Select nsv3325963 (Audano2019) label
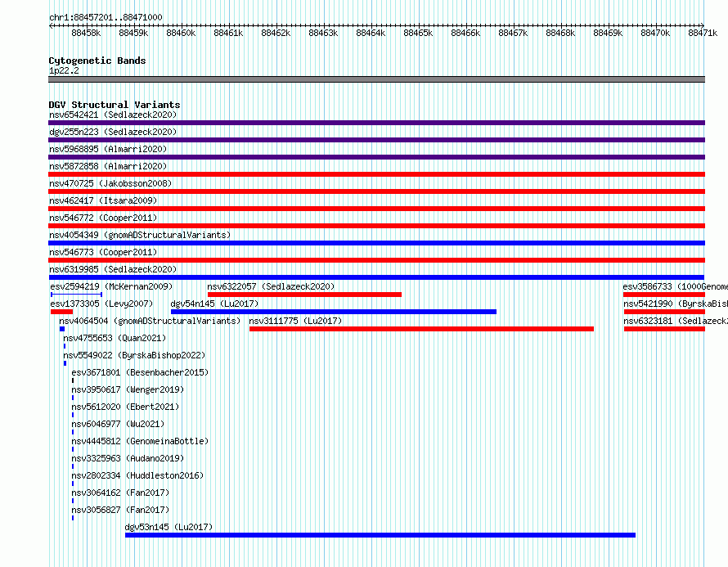The width and height of the screenshot is (728, 567). coord(128,458)
